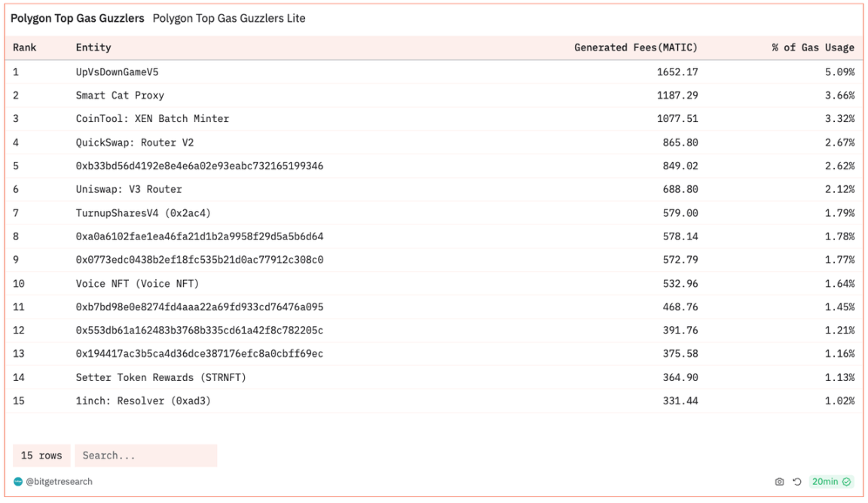Click the QuickSwap: Router V2 entry
This screenshot has width=868, height=503.
pos(135,142)
